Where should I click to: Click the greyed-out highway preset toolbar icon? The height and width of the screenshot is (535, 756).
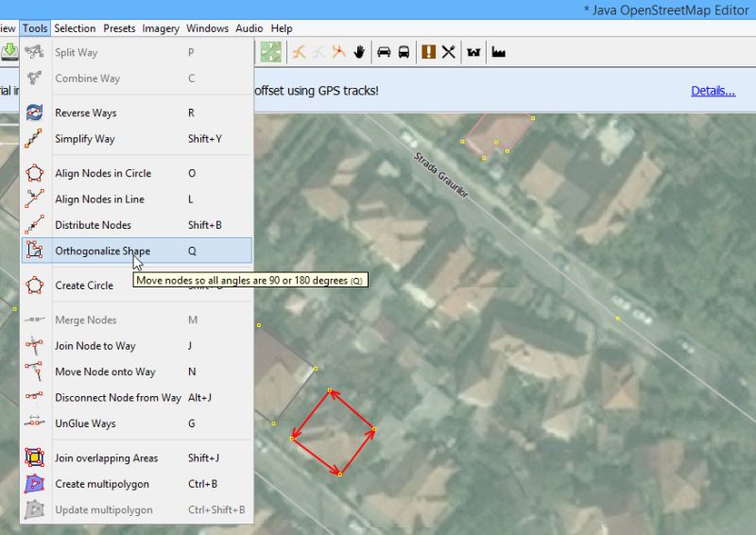coord(318,52)
